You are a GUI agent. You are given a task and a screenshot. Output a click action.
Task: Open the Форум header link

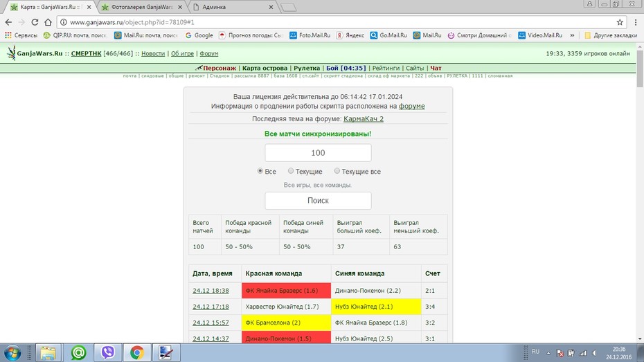pyautogui.click(x=208, y=53)
